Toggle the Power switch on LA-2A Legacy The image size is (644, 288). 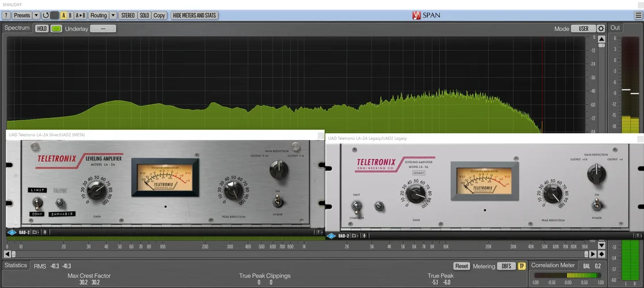click(x=597, y=205)
